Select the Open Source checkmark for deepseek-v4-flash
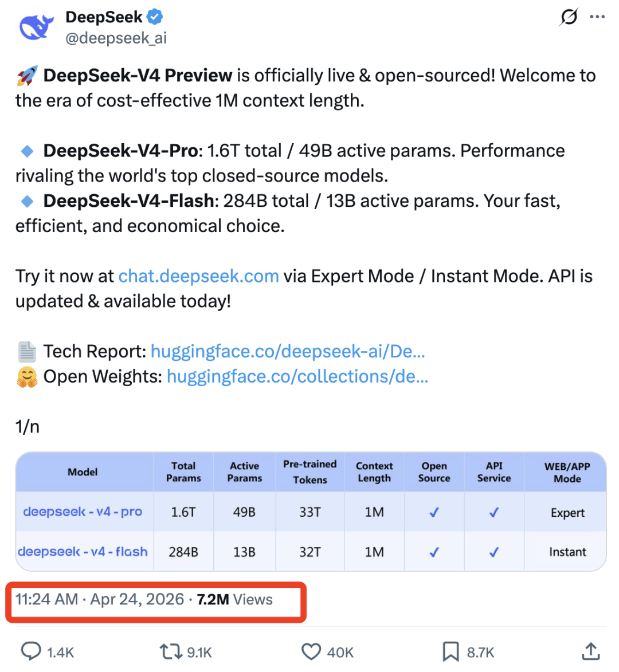The image size is (619, 672). pos(434,552)
